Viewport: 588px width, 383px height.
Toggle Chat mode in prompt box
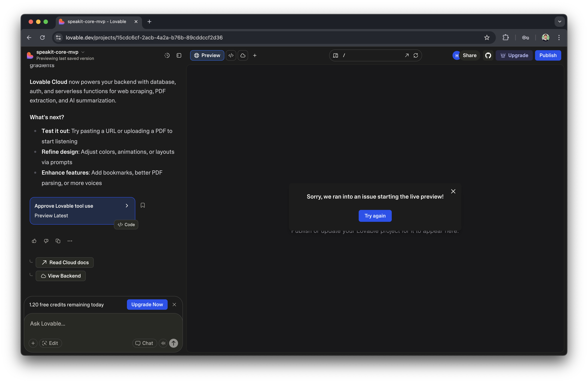click(x=145, y=343)
